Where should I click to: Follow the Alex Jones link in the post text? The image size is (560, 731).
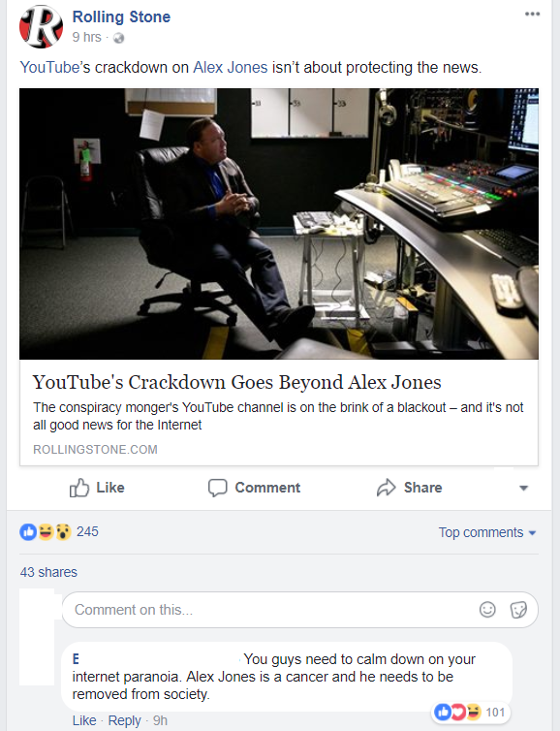(x=231, y=68)
